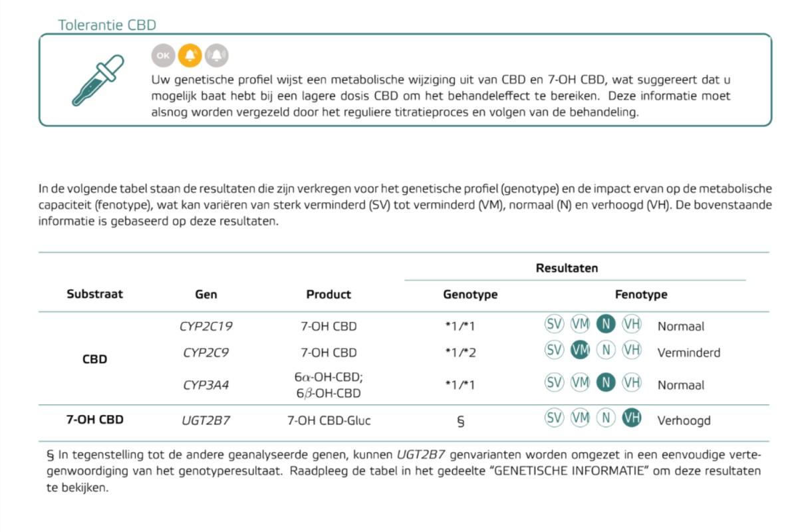Click the SV circle in CYP2C19 row
Viewport: 798px width, 532px height.
(x=554, y=325)
